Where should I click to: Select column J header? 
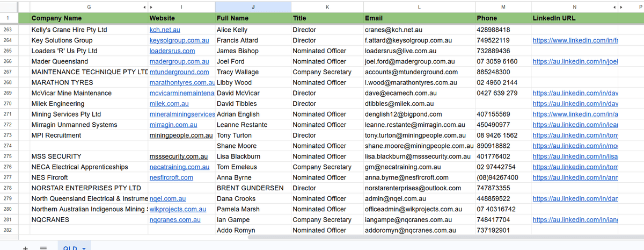(253, 7)
